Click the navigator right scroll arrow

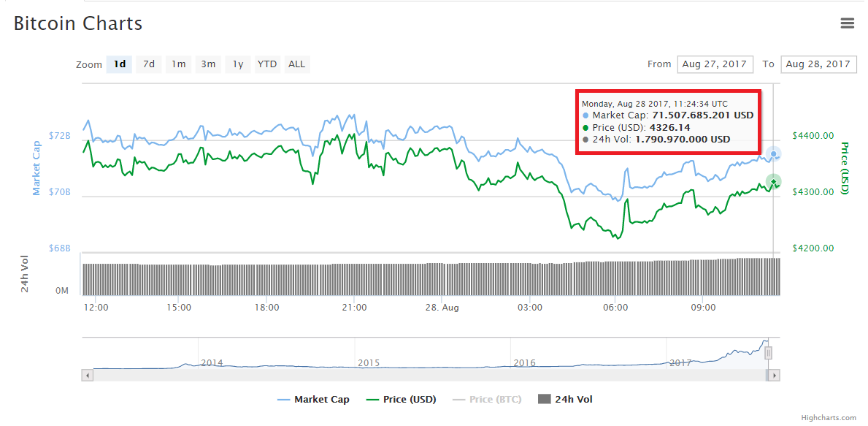tap(775, 375)
